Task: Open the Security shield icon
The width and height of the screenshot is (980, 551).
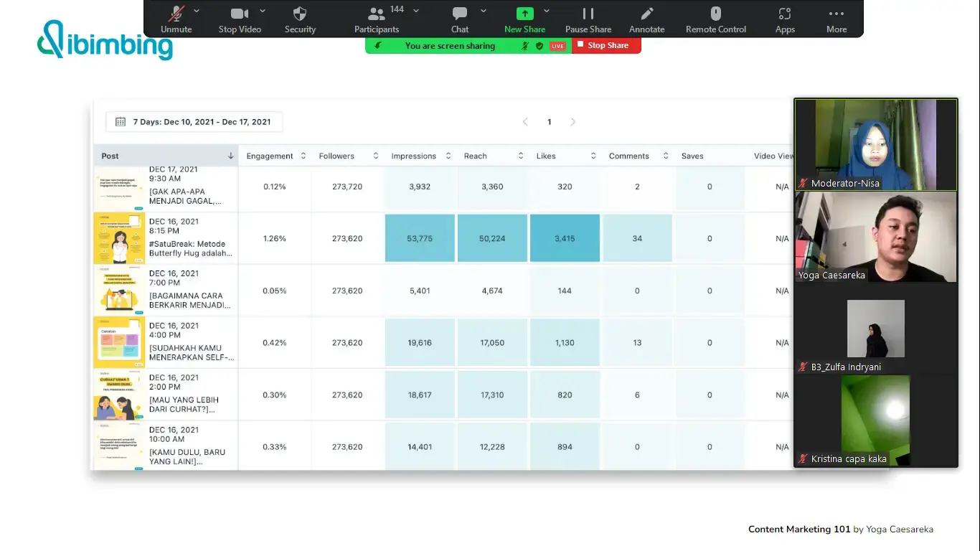Action: [300, 14]
